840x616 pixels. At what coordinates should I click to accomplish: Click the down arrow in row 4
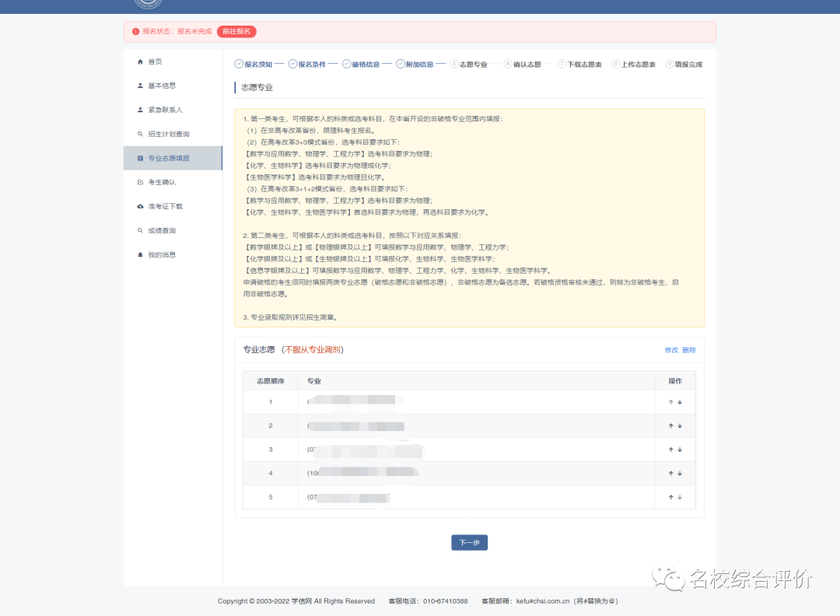coord(680,474)
